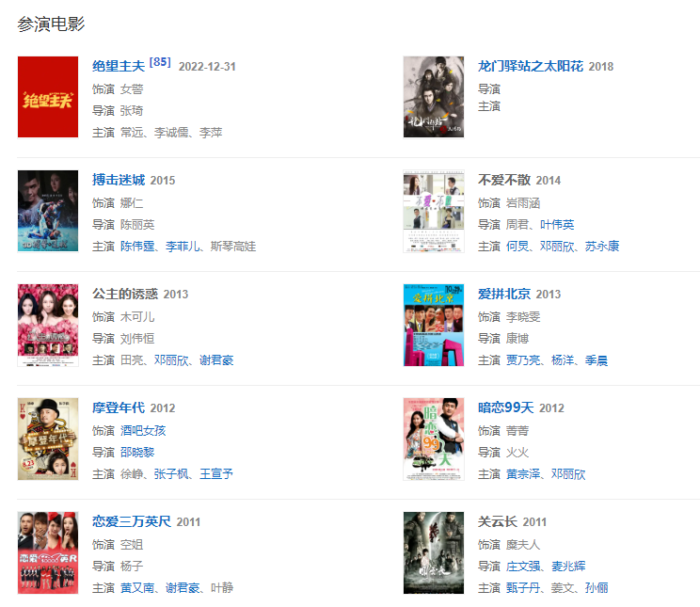
Task: Click the reference [85] superscript link
Action: point(160,62)
